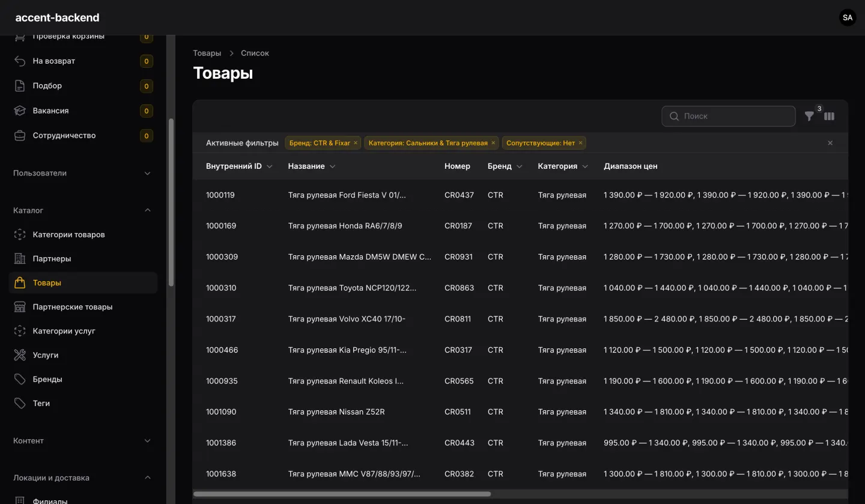Click the tag icon beside Бренды
865x504 pixels.
click(20, 379)
